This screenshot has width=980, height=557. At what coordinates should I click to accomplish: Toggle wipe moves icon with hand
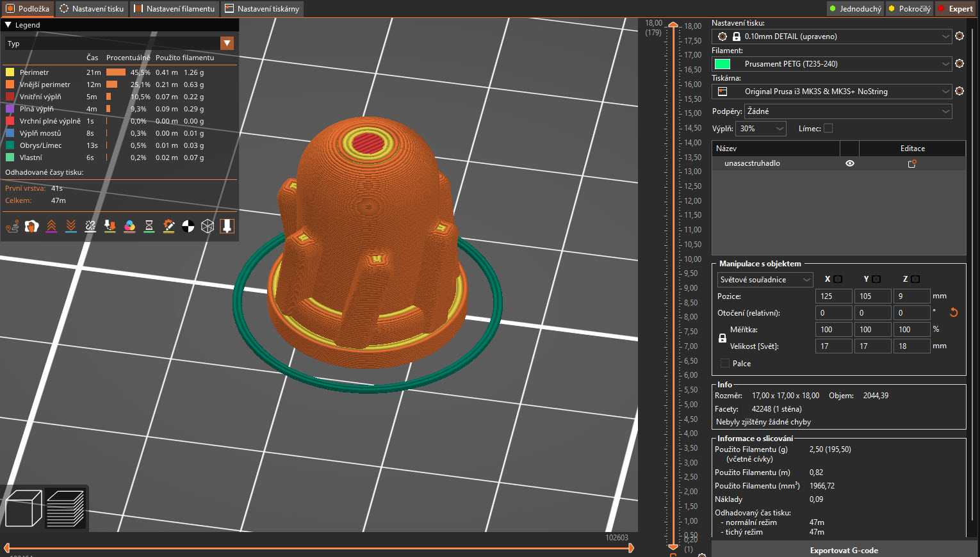click(31, 226)
